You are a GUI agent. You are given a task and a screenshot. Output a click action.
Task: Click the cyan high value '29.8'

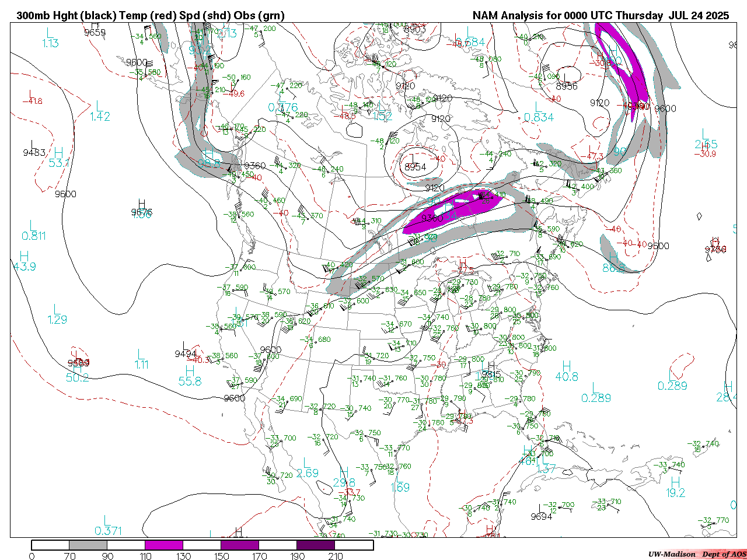344,482
